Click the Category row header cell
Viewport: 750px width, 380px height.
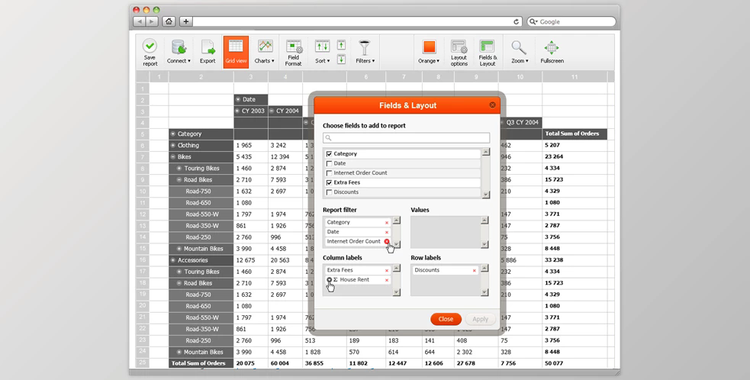click(x=201, y=134)
